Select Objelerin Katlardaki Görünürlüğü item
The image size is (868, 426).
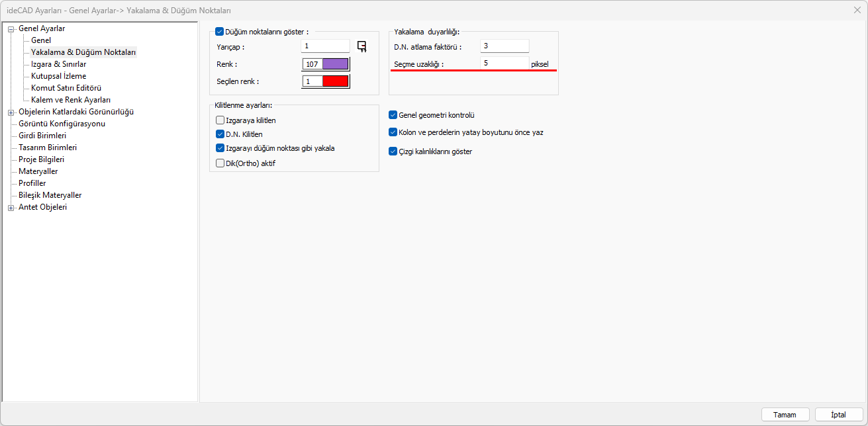tap(76, 112)
